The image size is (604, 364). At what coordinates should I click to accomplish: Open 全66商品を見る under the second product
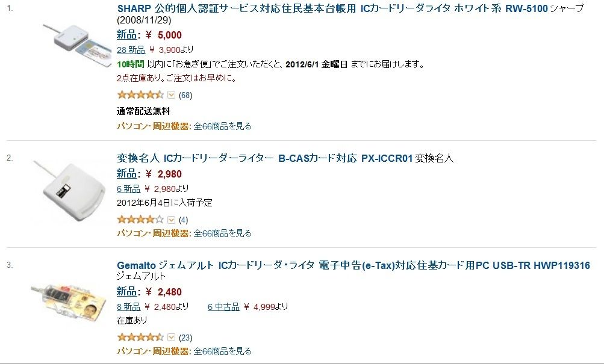coord(222,233)
